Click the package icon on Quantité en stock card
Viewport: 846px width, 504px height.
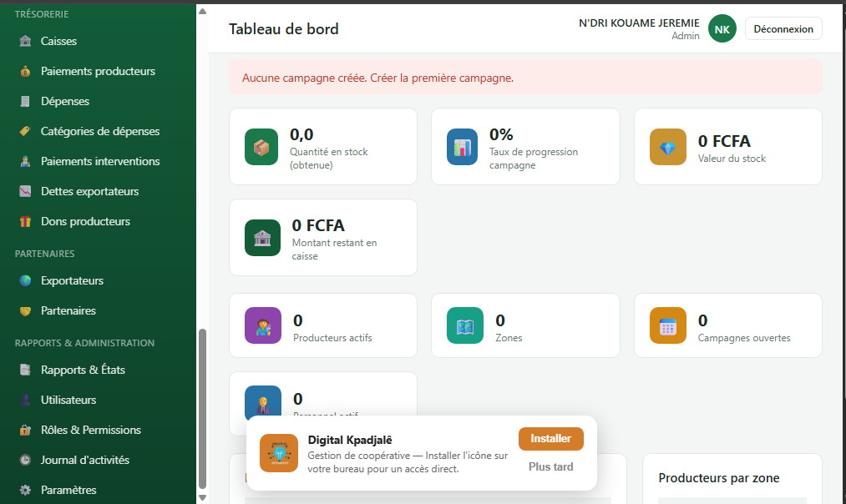(x=261, y=147)
